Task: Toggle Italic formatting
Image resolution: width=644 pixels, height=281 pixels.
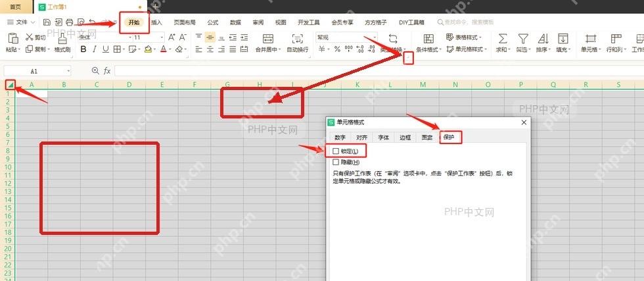Action: [x=95, y=49]
